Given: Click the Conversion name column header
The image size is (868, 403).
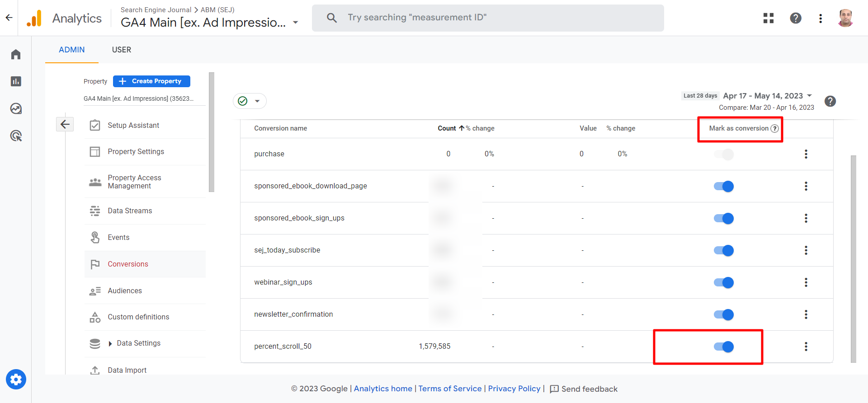Looking at the screenshot, I should (x=280, y=128).
